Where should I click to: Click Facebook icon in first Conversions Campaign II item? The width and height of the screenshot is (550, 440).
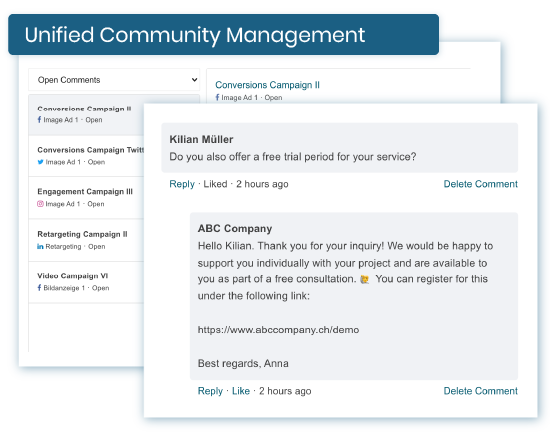[x=39, y=120]
